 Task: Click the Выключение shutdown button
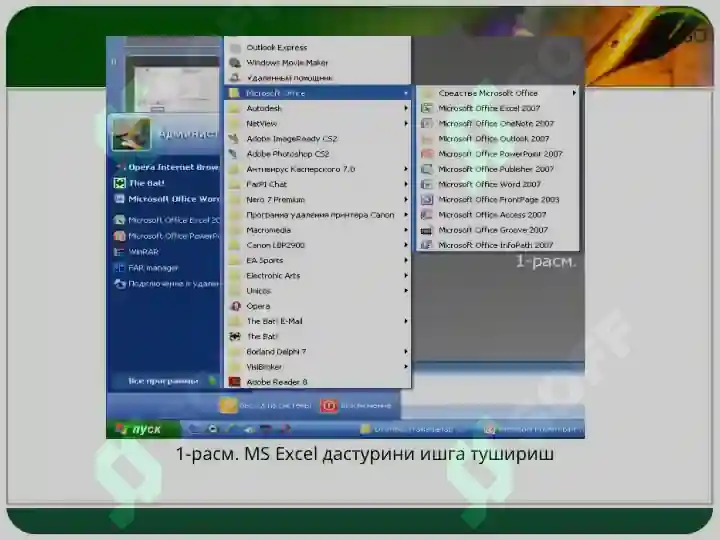click(356, 405)
